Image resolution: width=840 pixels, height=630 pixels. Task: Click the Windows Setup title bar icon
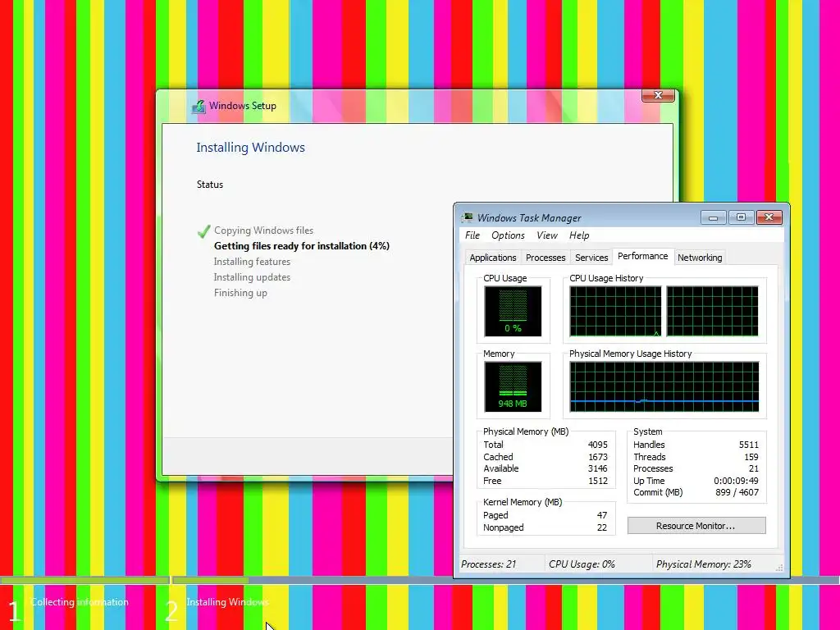click(199, 106)
